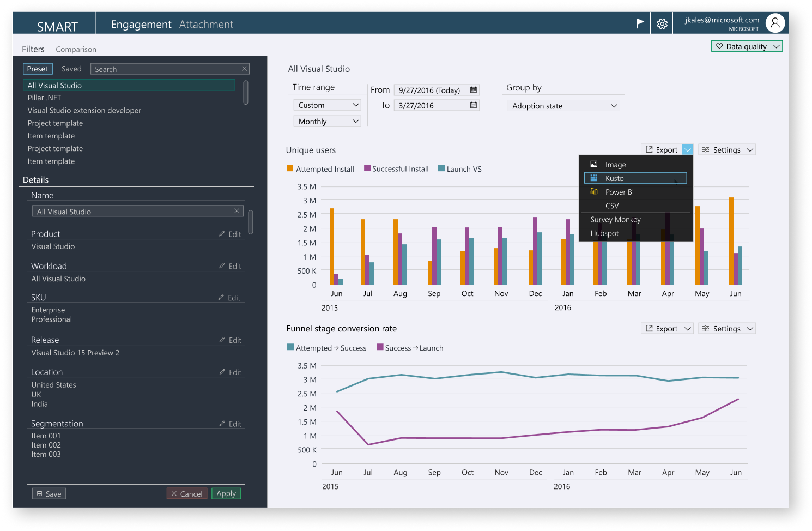
Task: Open the Custom time range dropdown
Action: (x=327, y=105)
